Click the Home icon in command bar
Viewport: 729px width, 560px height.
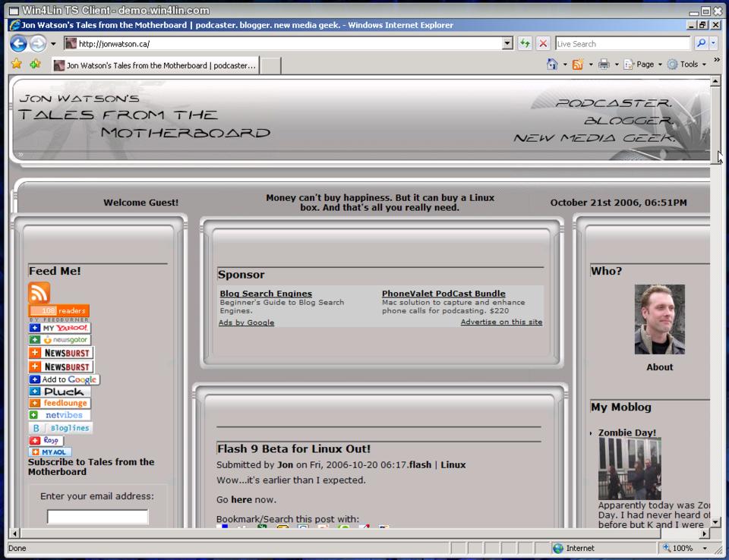(x=552, y=64)
